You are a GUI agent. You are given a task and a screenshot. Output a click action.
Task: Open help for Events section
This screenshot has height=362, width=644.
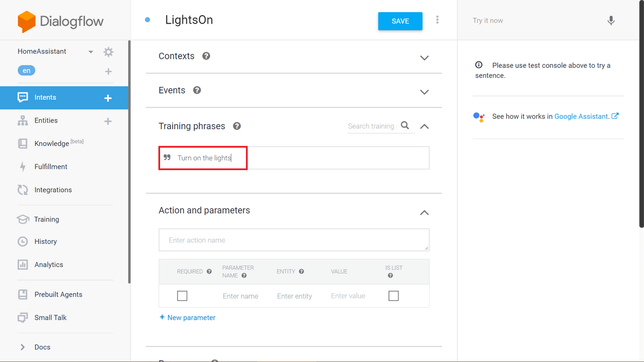[x=197, y=90]
